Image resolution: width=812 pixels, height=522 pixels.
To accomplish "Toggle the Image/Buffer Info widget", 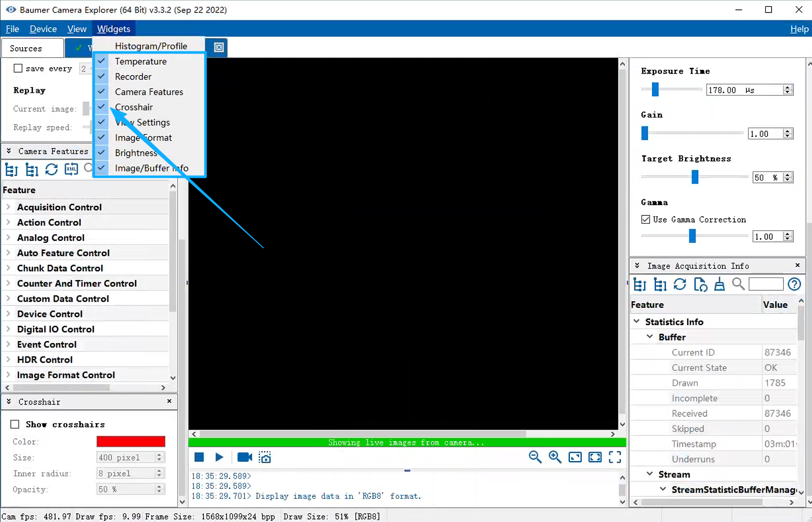I will [149, 168].
